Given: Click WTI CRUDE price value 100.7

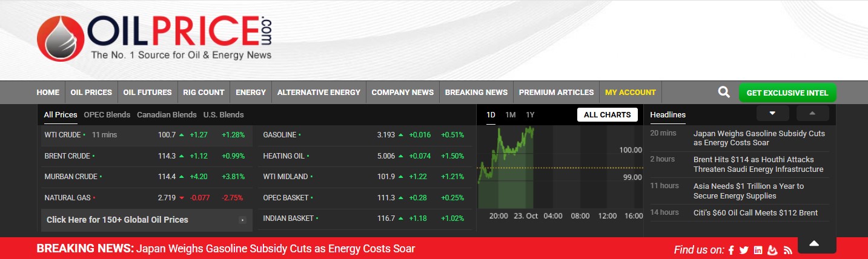Looking at the screenshot, I should [167, 135].
